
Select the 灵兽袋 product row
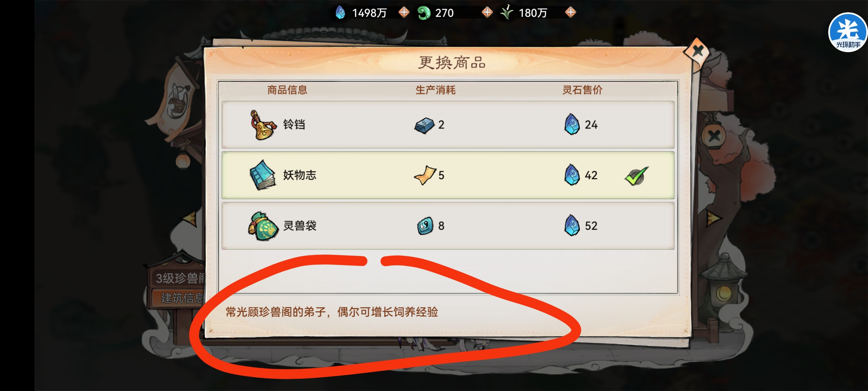click(448, 226)
